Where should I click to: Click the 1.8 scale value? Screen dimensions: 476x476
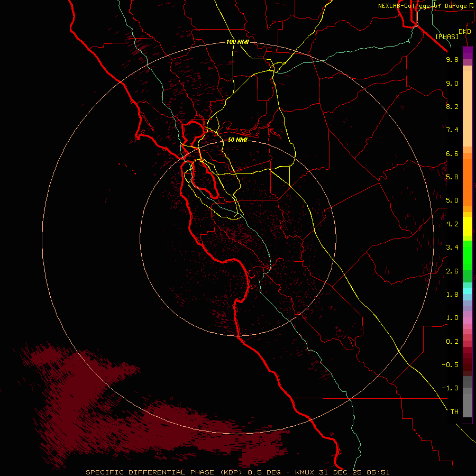coord(452,295)
